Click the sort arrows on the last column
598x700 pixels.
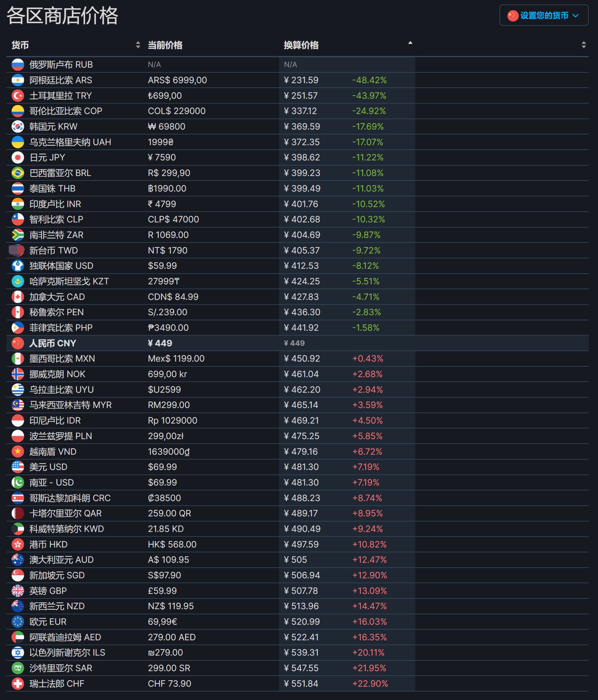[584, 45]
